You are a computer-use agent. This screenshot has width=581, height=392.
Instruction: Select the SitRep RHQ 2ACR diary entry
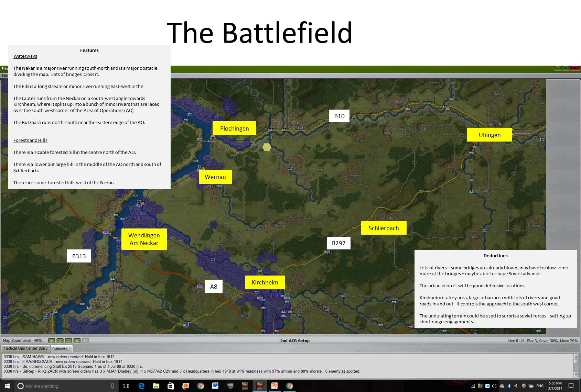(182, 371)
